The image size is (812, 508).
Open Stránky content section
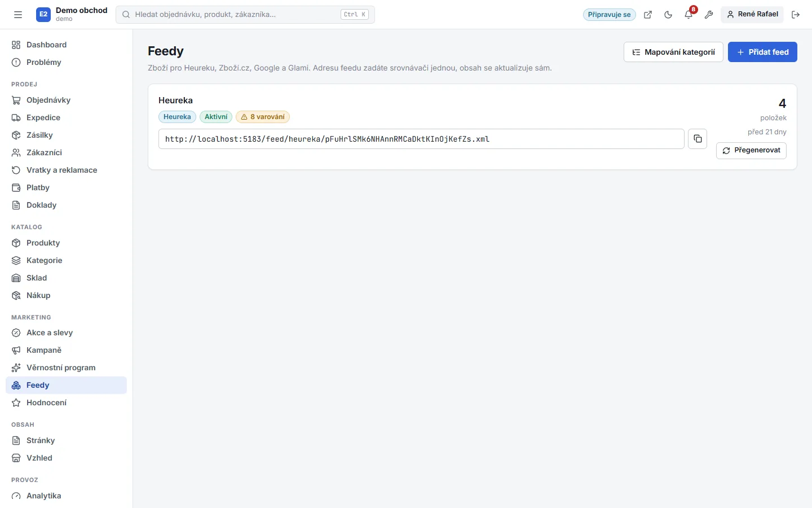coord(66,440)
